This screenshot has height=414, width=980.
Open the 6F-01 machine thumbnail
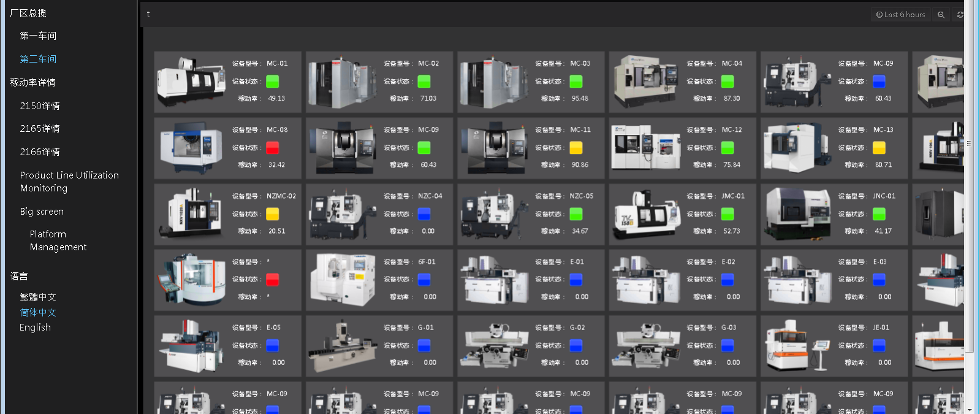(x=343, y=280)
